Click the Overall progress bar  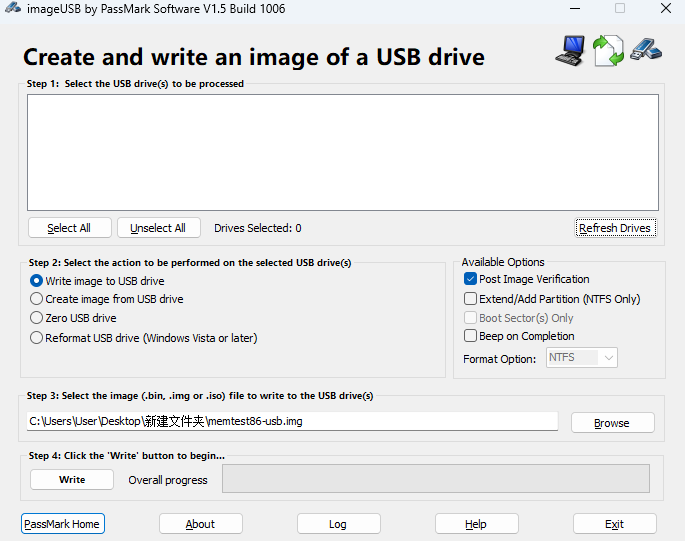435,479
